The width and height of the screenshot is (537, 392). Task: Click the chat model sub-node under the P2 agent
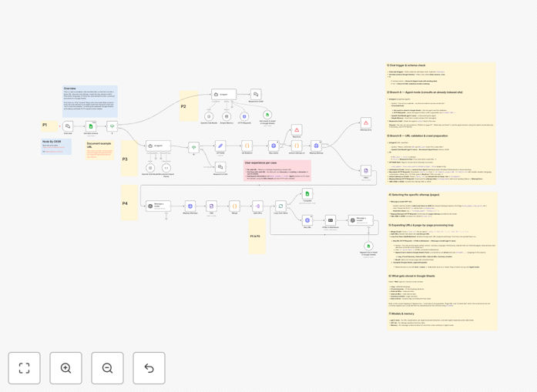[x=209, y=116]
